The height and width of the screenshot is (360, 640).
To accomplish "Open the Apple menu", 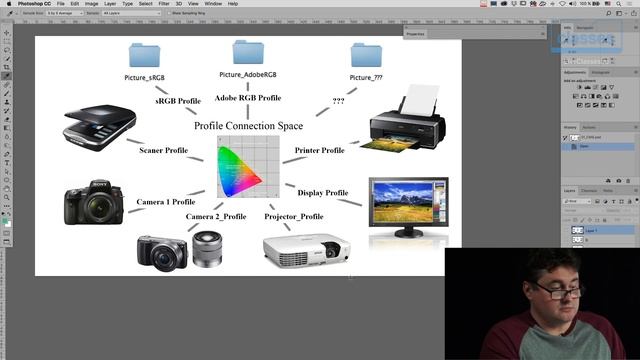I will 8,4.
